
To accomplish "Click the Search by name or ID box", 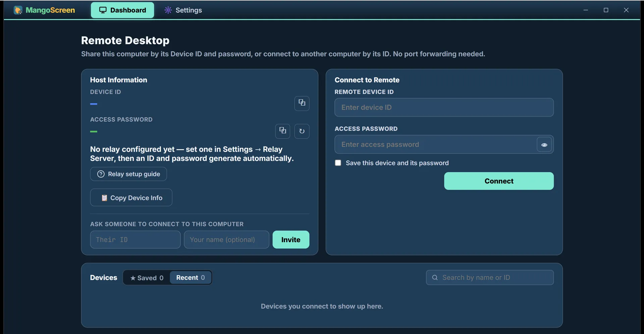I will (x=490, y=278).
